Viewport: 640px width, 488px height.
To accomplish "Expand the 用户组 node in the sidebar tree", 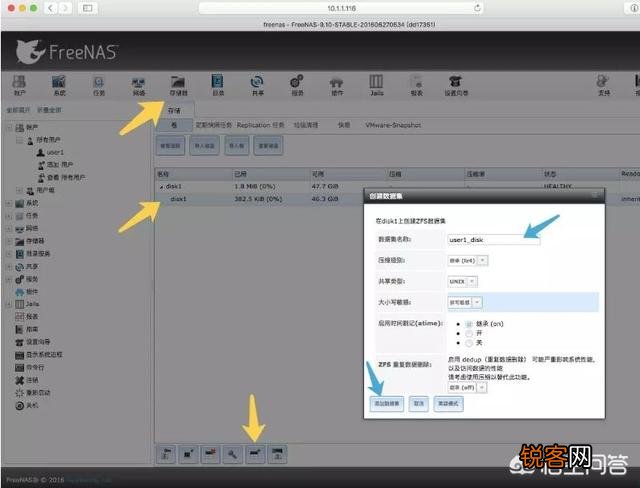I will [19, 190].
